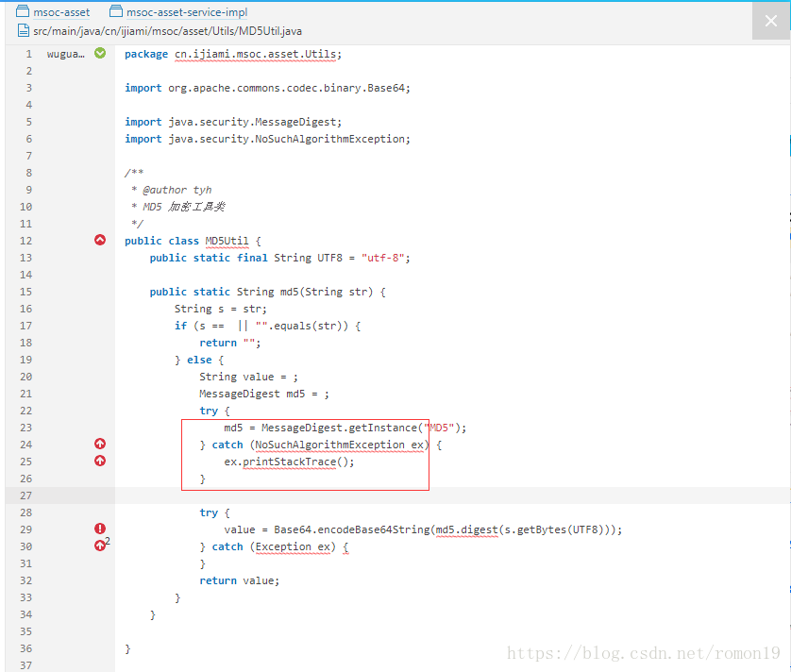Click the import Base64 statement on line 3
Image resolution: width=791 pixels, height=672 pixels.
[x=267, y=89]
